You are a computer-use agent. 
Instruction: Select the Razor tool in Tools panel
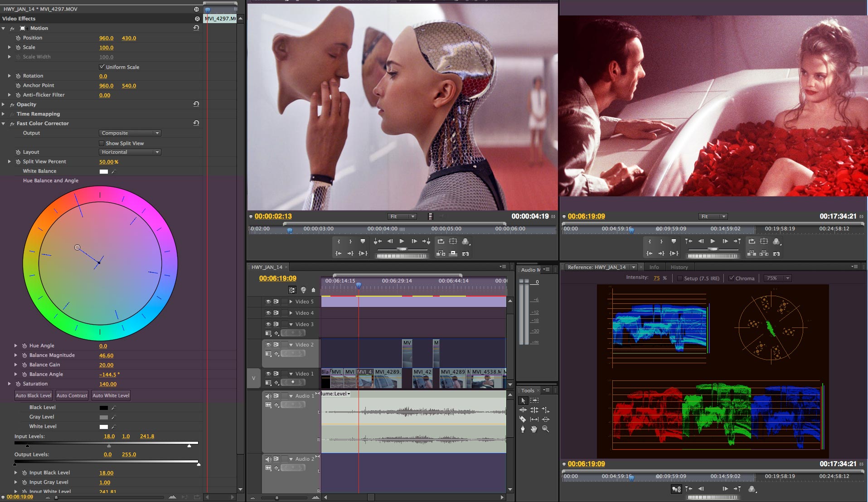tap(523, 419)
